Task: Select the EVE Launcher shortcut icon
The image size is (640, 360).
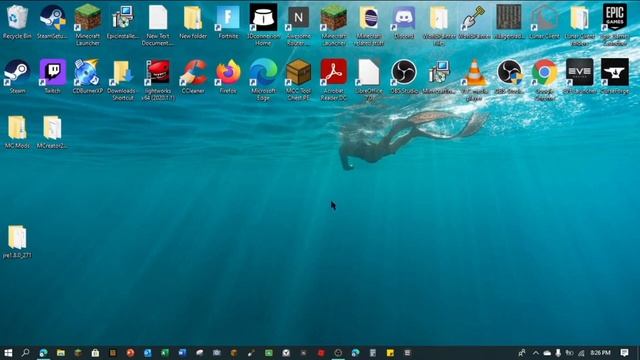Action: [x=580, y=73]
